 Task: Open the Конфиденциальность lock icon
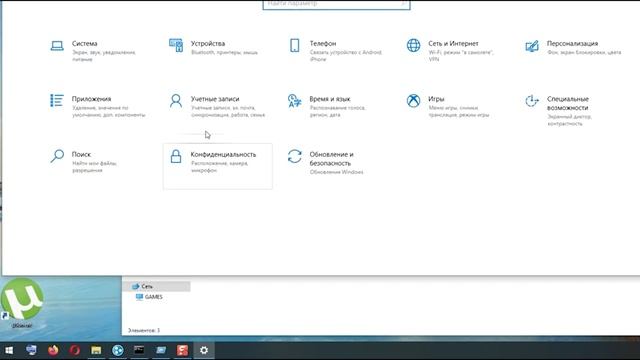point(176,156)
